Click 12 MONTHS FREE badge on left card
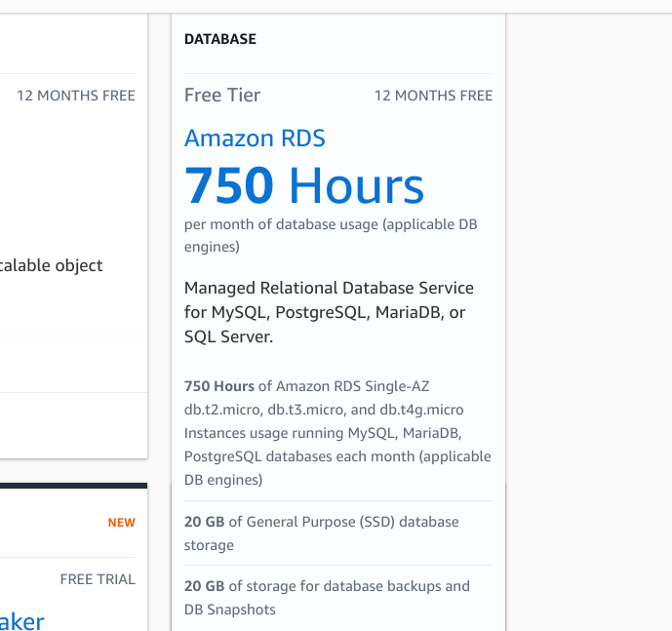The height and width of the screenshot is (631, 672). tap(76, 96)
